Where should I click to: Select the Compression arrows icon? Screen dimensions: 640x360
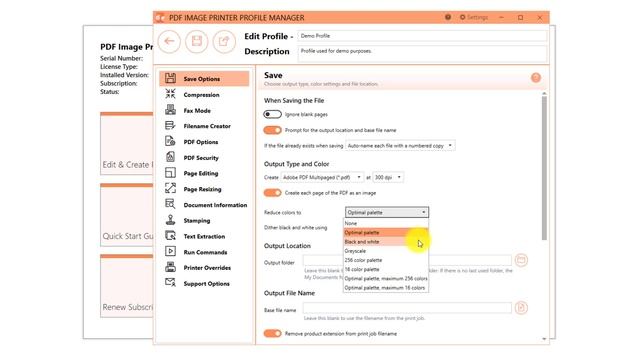(x=170, y=94)
